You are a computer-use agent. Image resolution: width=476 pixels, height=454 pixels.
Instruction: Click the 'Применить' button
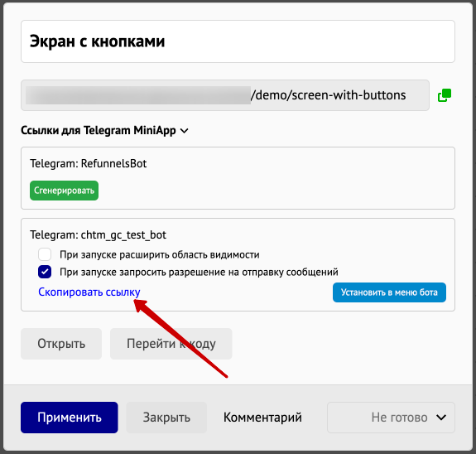pyautogui.click(x=70, y=418)
